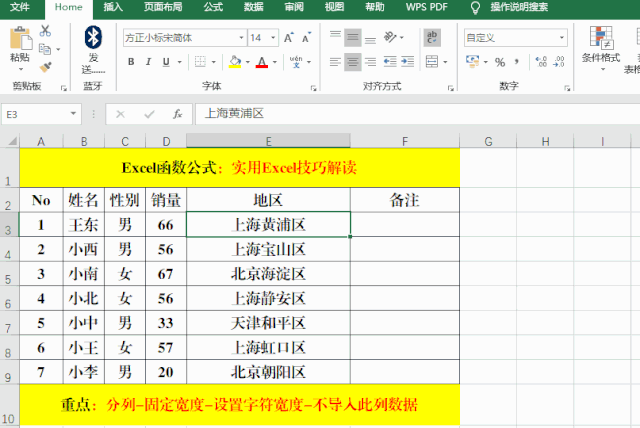
Task: Expand font group dialog launcher
Action: (313, 88)
